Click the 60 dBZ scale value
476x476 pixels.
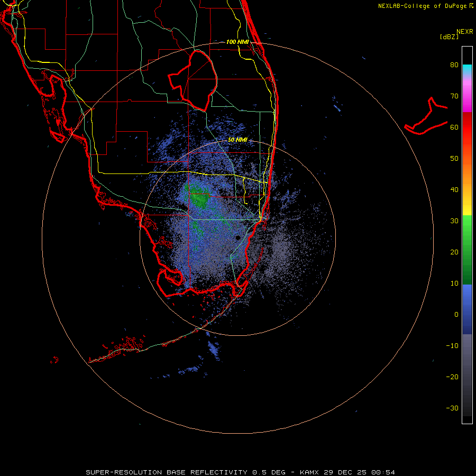pyautogui.click(x=454, y=127)
